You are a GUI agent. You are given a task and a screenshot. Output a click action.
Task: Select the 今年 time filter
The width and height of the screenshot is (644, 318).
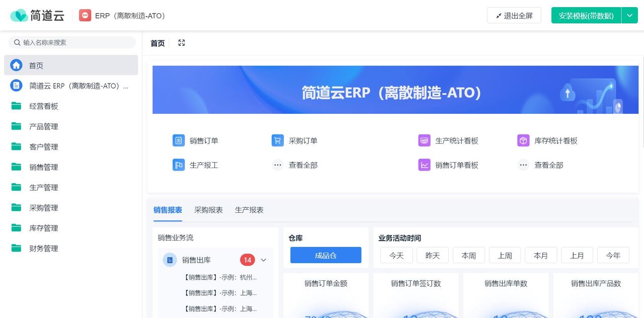click(x=613, y=255)
